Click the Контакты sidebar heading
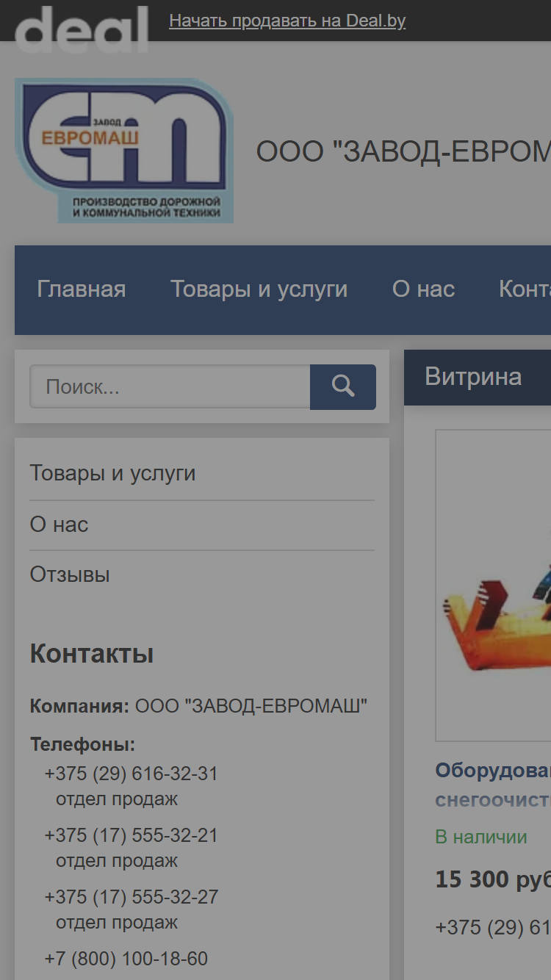Viewport: 551px width, 980px height. pos(92,654)
